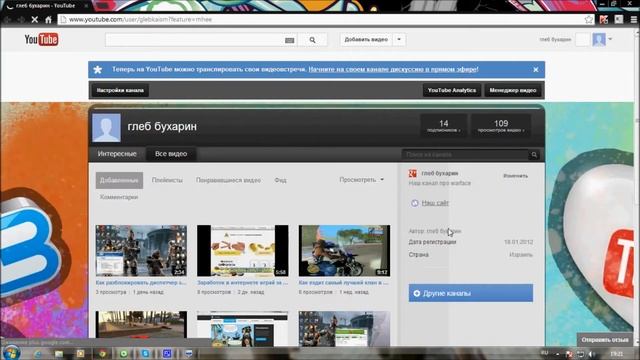The image size is (640, 360).
Task: Click the глеб бухарин channel name heading
Action: [162, 127]
